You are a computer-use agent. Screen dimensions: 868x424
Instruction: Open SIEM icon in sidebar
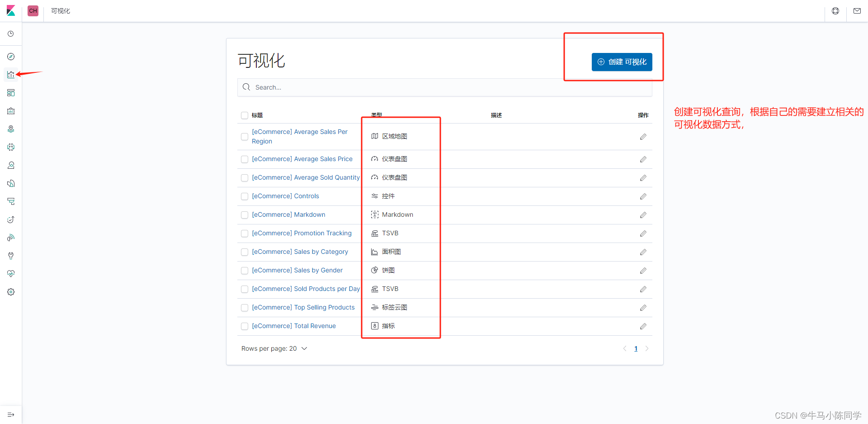[11, 238]
